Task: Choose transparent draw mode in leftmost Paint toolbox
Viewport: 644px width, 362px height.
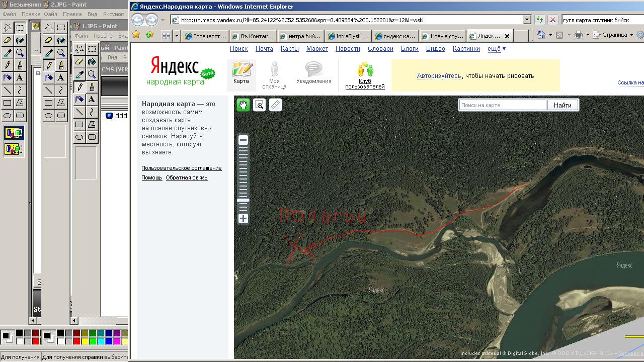Action: pos(14,149)
